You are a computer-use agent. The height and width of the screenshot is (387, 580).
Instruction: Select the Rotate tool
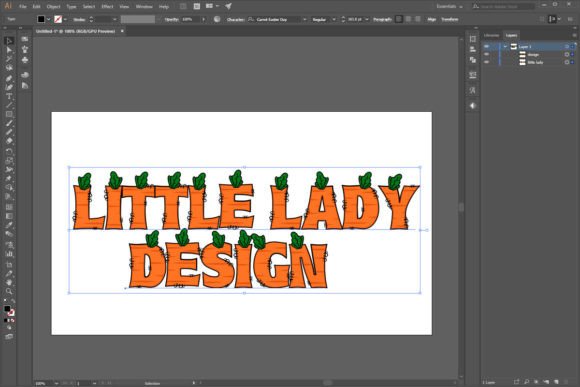(9, 152)
